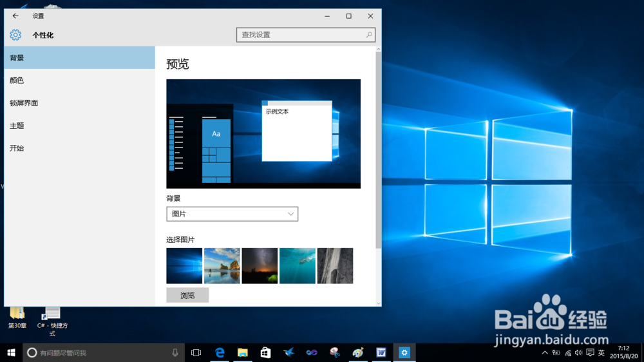Select the 第30章 desktop folder
644x362 pixels.
17,318
